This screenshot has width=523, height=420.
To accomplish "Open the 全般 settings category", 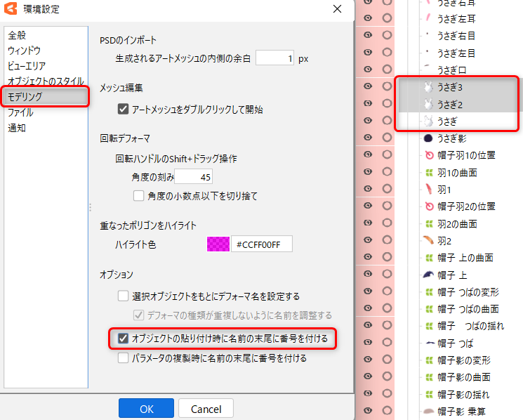I will (x=18, y=35).
